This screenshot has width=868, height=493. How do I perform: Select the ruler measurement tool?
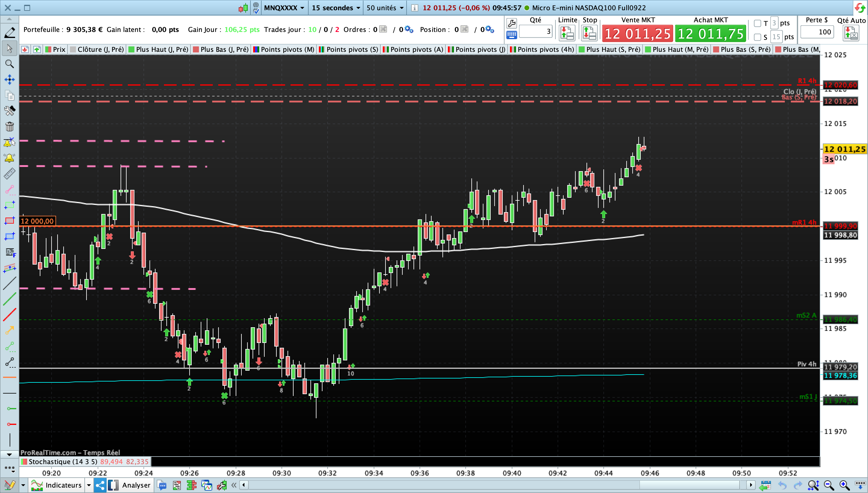click(9, 173)
